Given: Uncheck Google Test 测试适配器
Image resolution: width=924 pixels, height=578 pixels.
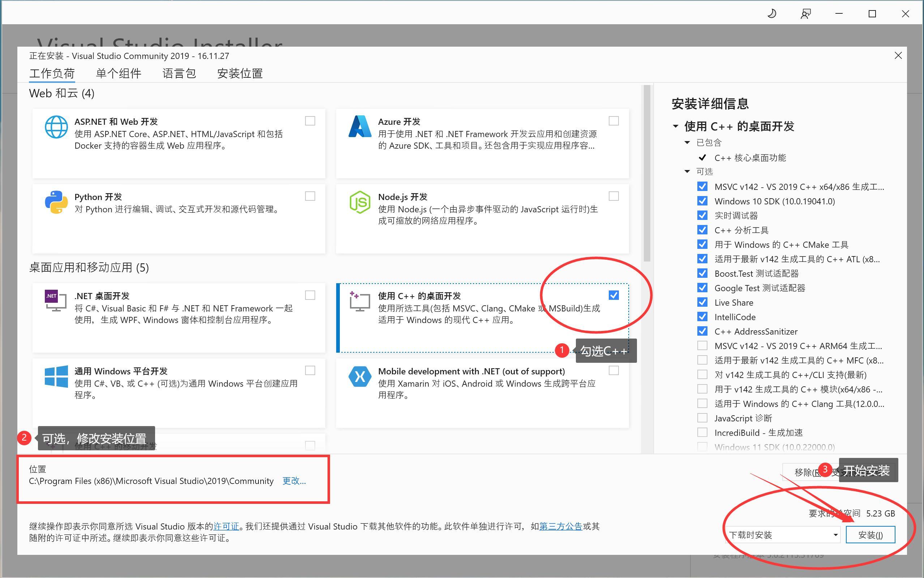Looking at the screenshot, I should coord(702,288).
